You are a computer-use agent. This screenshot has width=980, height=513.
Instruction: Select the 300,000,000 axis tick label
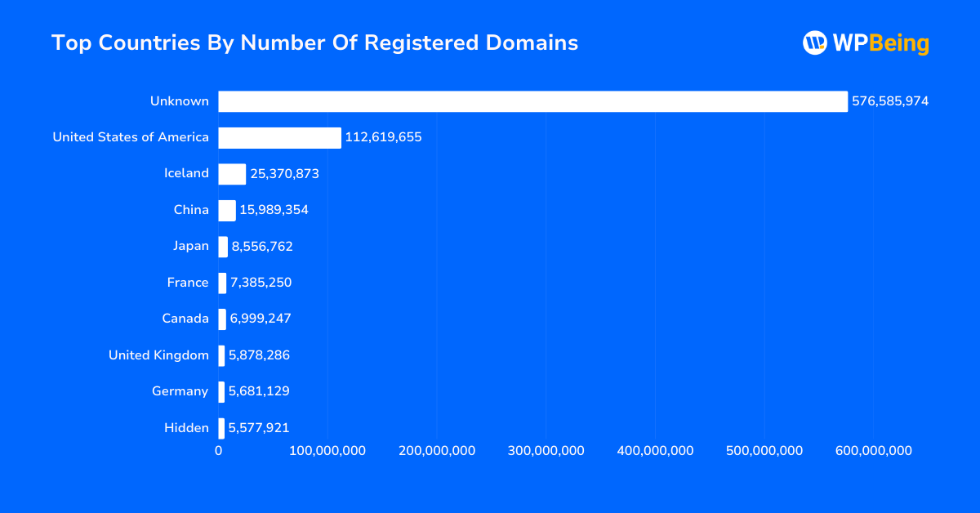coord(546,450)
